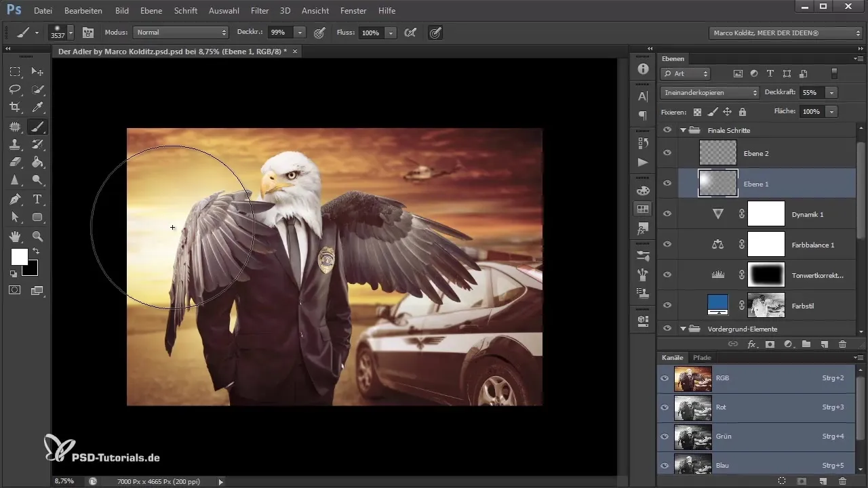The width and height of the screenshot is (868, 488).
Task: Open the Bearbeiten menu
Action: click(83, 11)
